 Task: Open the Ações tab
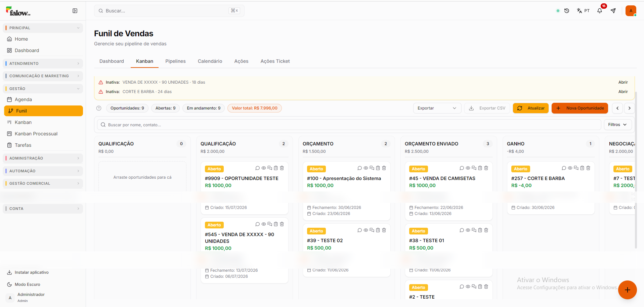[241, 61]
